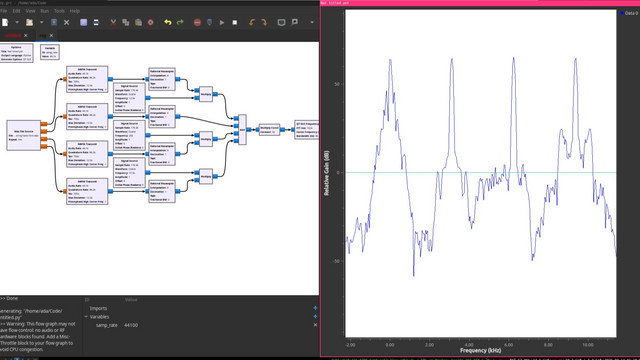Open the Tools menu
This screenshot has height=360, width=640.
pyautogui.click(x=59, y=11)
